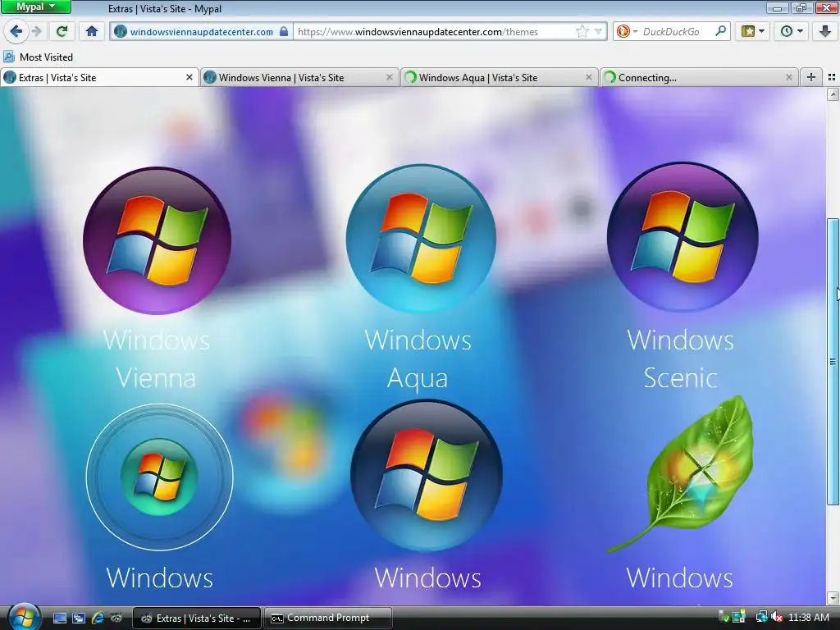This screenshot has height=630, width=840.
Task: Click Show Desktop quick launch icon
Action: coord(59,619)
